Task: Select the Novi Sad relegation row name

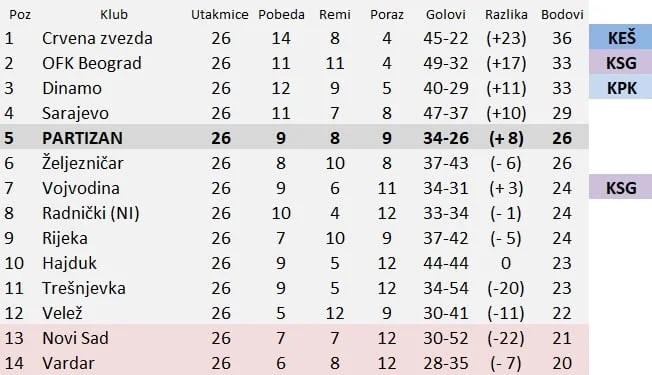Action: click(x=75, y=338)
